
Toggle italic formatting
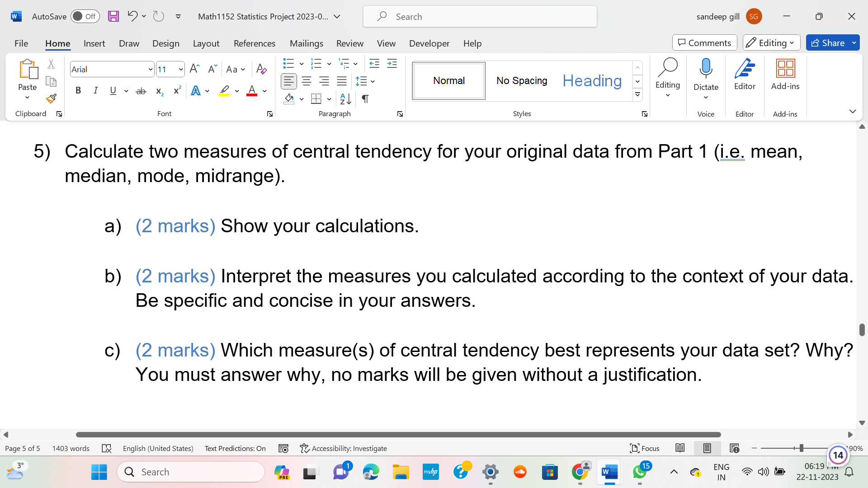[x=95, y=90]
